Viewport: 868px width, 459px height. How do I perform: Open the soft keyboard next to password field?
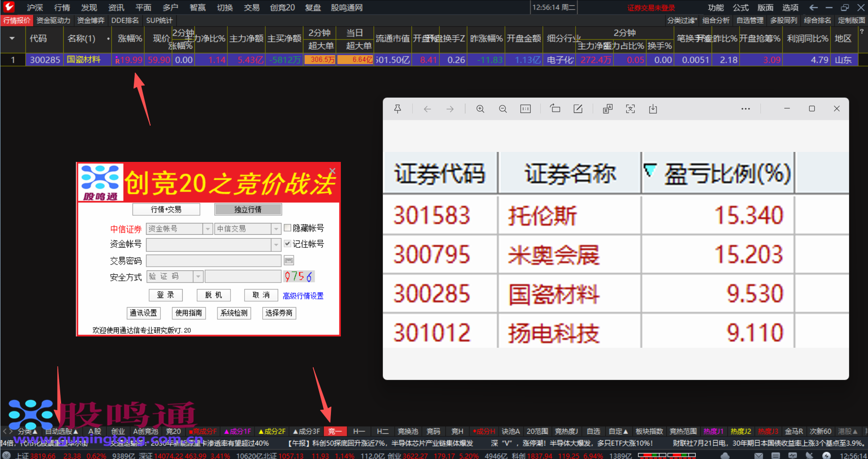point(289,260)
